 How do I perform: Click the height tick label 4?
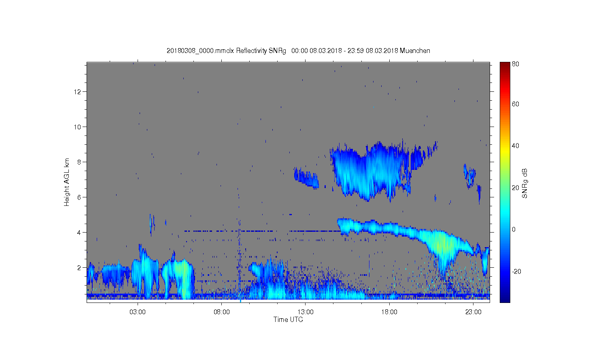(79, 233)
